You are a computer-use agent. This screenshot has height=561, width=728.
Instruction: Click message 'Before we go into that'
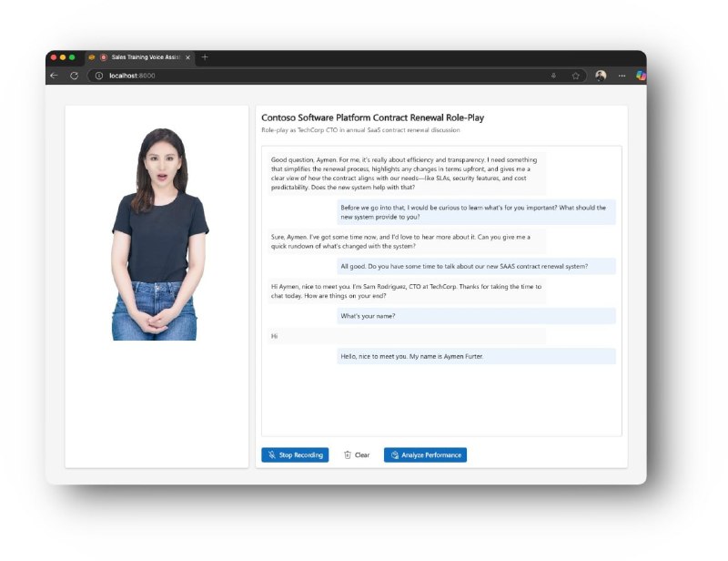tap(476, 212)
